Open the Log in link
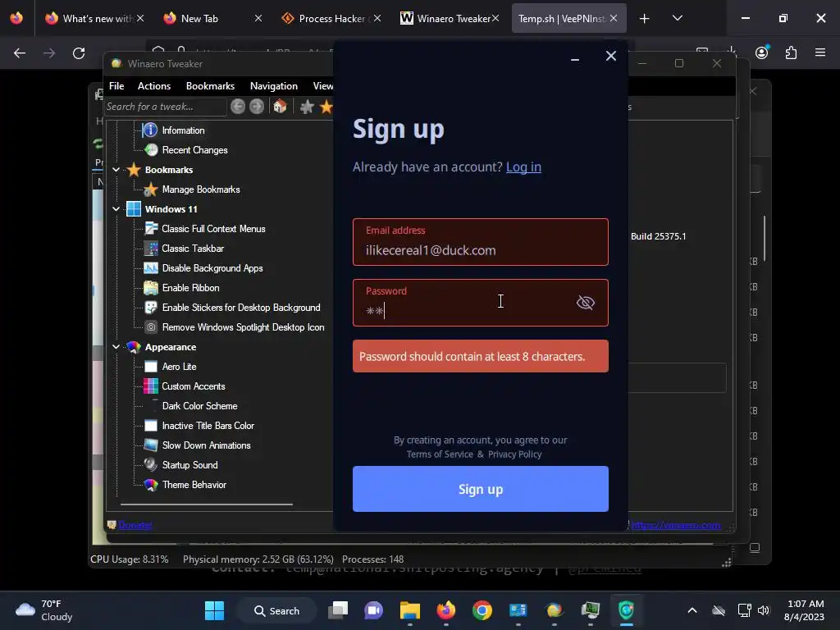840x630 pixels. point(523,167)
